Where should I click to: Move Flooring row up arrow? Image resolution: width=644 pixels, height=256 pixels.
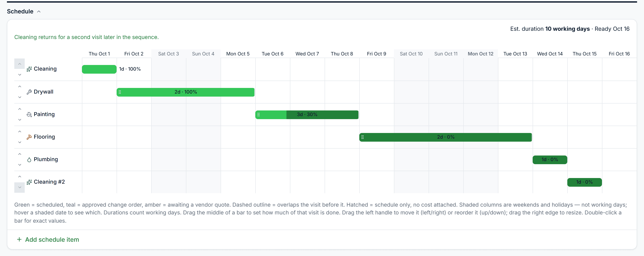(x=20, y=131)
